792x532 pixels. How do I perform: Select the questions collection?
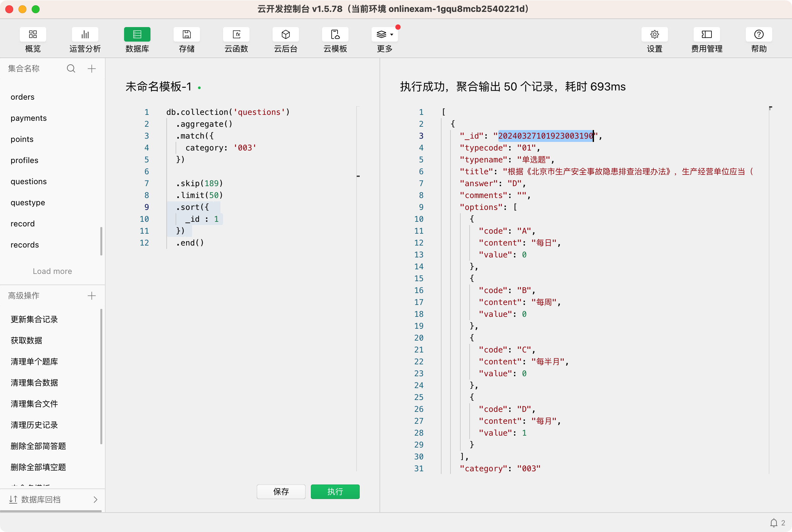pos(28,182)
